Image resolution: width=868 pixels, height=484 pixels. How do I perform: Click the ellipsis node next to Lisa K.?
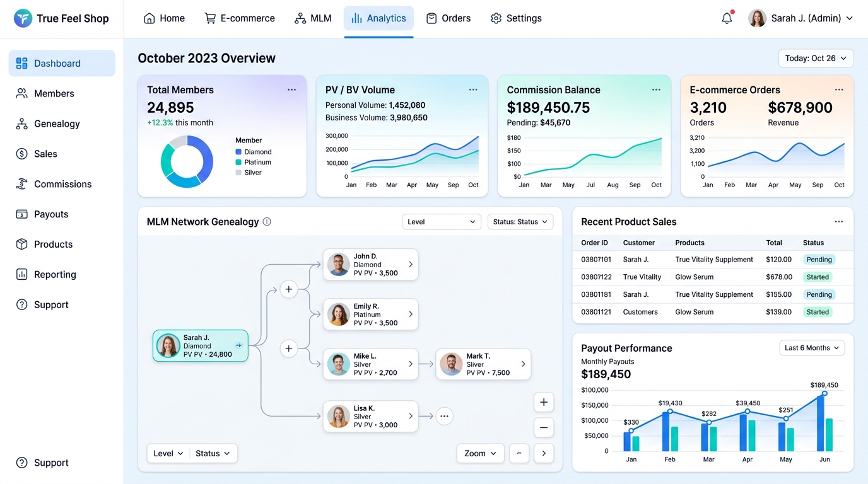[x=444, y=416]
